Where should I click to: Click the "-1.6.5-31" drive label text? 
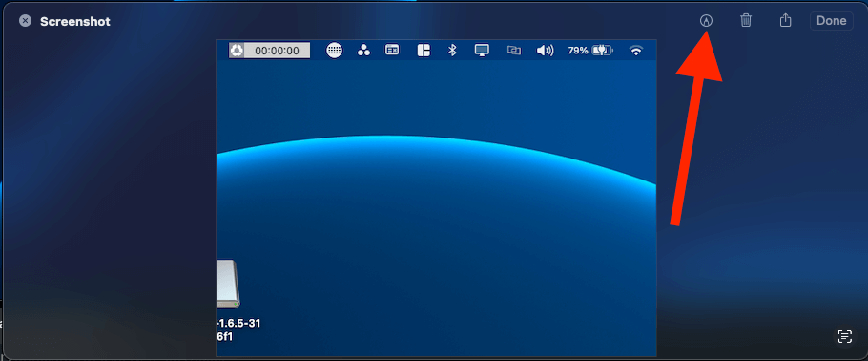pos(238,324)
